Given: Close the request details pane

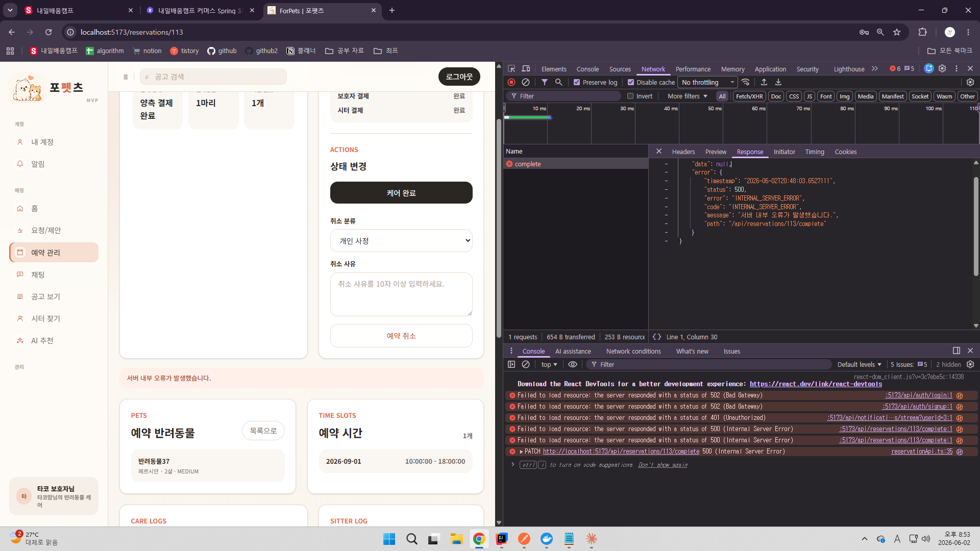Looking at the screenshot, I should 659,152.
